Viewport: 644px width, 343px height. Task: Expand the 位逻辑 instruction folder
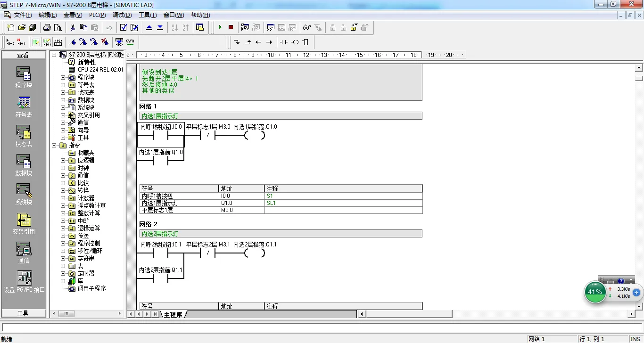coord(63,160)
